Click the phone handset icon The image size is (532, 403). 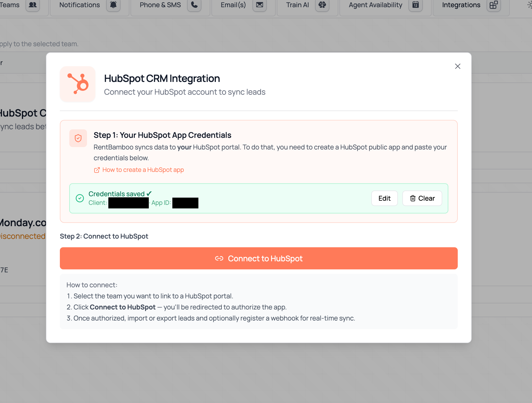(194, 5)
